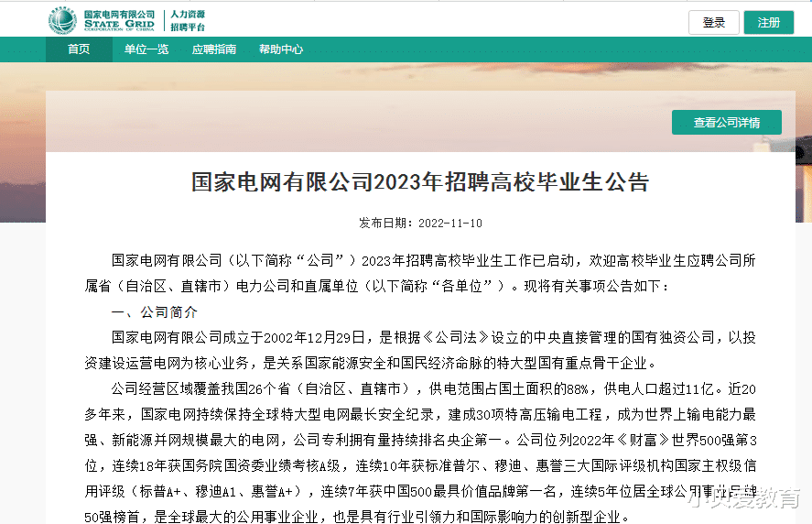Viewport: 812px width, 524px height.
Task: Open the 帮助中心 menu item
Action: (281, 49)
